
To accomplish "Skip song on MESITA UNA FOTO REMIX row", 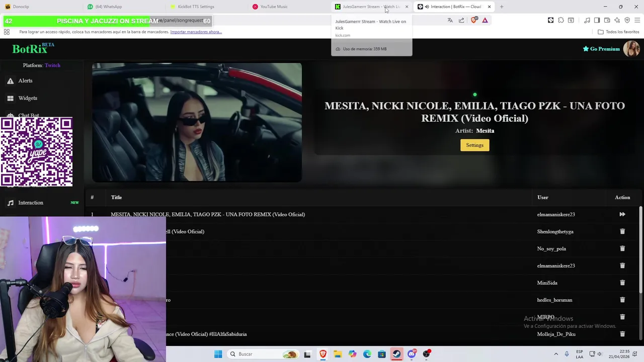I will pos(622,214).
